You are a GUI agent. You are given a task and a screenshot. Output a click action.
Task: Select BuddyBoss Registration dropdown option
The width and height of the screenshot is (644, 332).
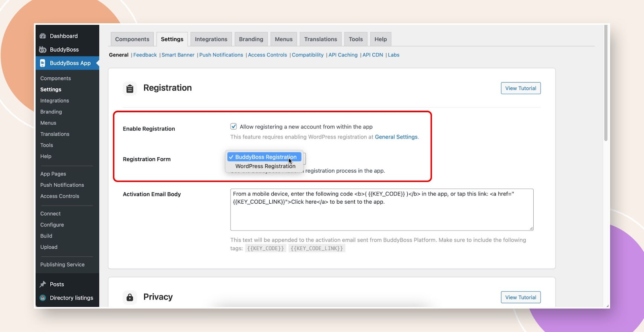pyautogui.click(x=264, y=157)
